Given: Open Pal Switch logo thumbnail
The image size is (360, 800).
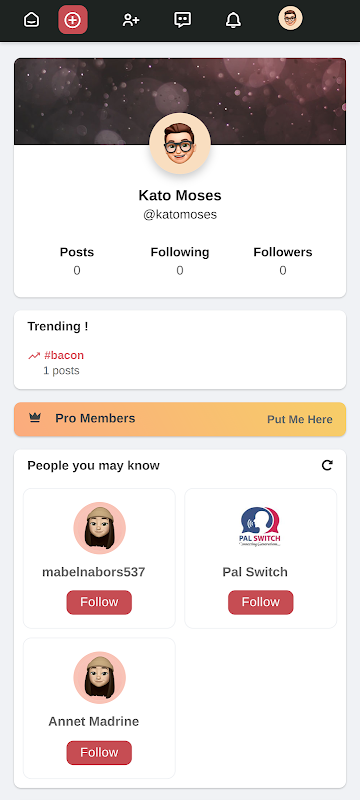Looking at the screenshot, I should pos(260,528).
